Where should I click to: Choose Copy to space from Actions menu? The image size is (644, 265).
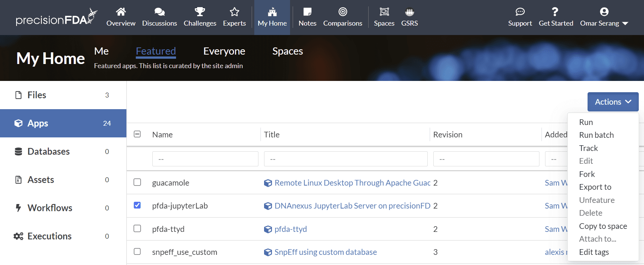[603, 226]
